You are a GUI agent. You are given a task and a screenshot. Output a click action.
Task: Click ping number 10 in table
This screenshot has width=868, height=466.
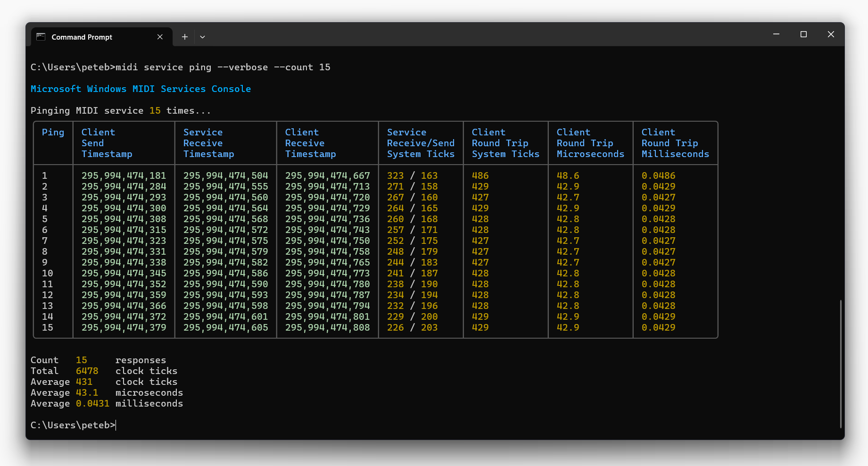coord(48,274)
